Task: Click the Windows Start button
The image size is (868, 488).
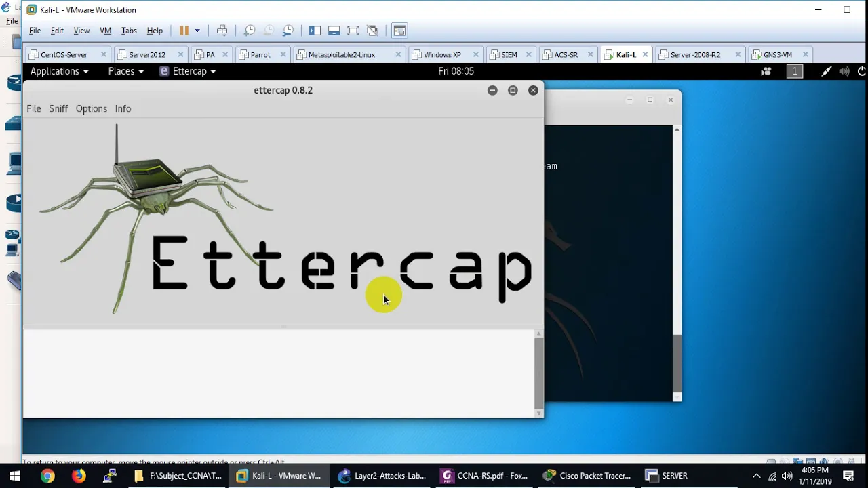Action: (x=15, y=476)
